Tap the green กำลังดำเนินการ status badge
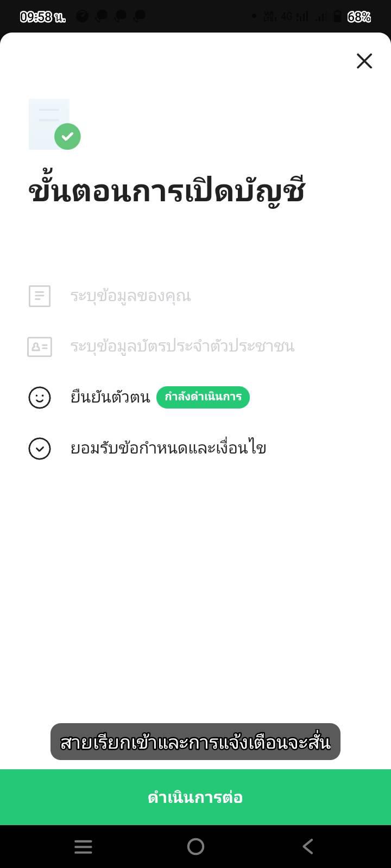Screen dimensions: 391x868 tap(203, 397)
